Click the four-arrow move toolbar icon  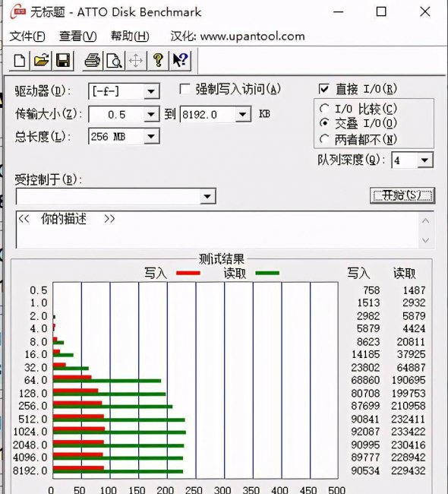135,60
